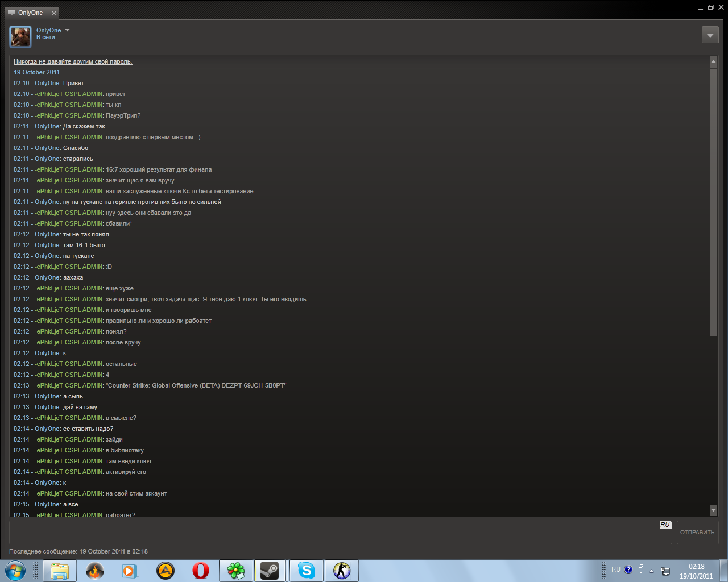Click the message about 'ключи Кс го бета тестирование'
The height and width of the screenshot is (582, 728).
180,191
